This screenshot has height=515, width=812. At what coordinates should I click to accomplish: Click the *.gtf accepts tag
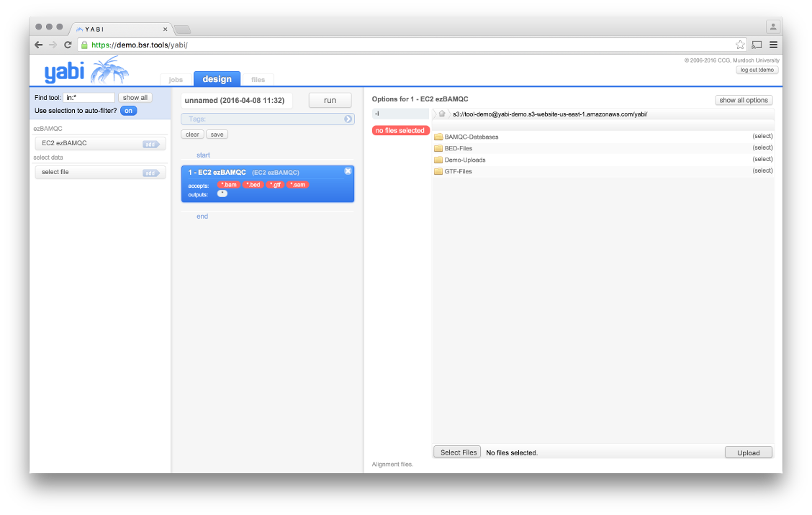click(276, 185)
